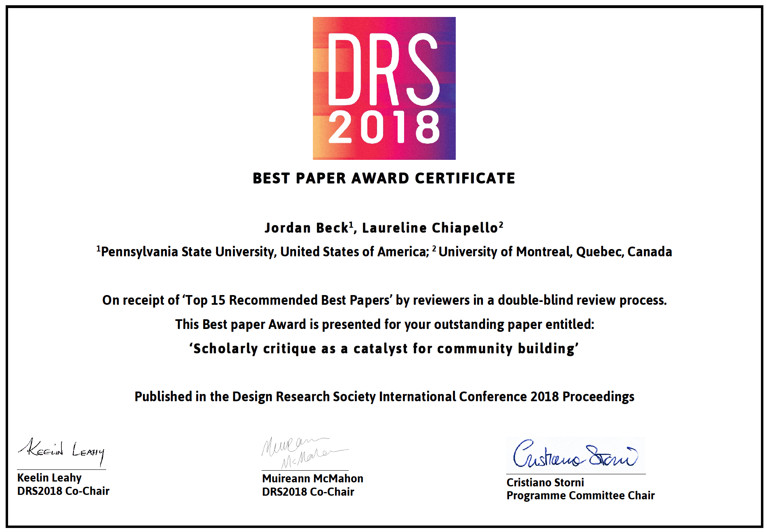The height and width of the screenshot is (532, 767).
Task: Click the printed name Cristiano Storni
Action: (x=545, y=483)
